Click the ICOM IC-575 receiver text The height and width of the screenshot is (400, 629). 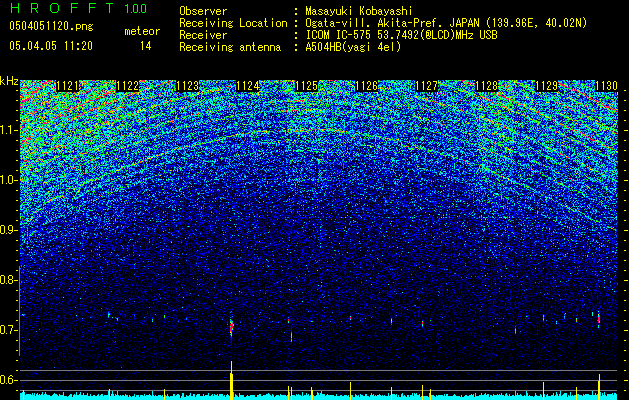(401, 35)
